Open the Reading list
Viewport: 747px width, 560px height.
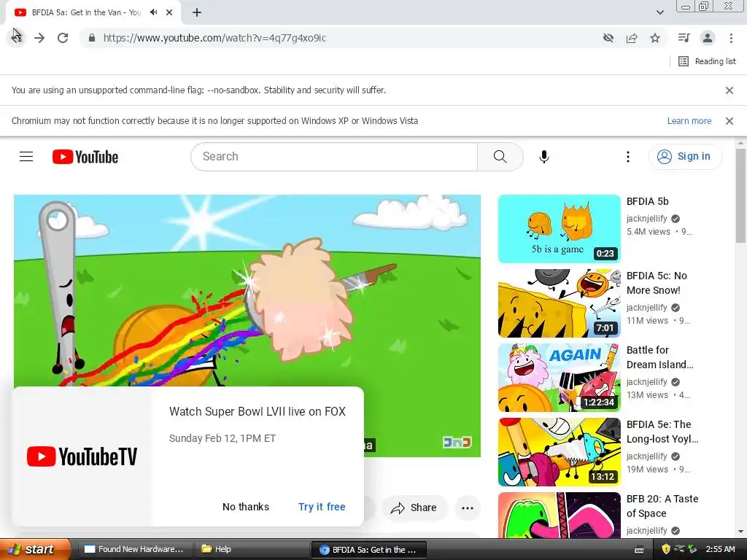[707, 61]
